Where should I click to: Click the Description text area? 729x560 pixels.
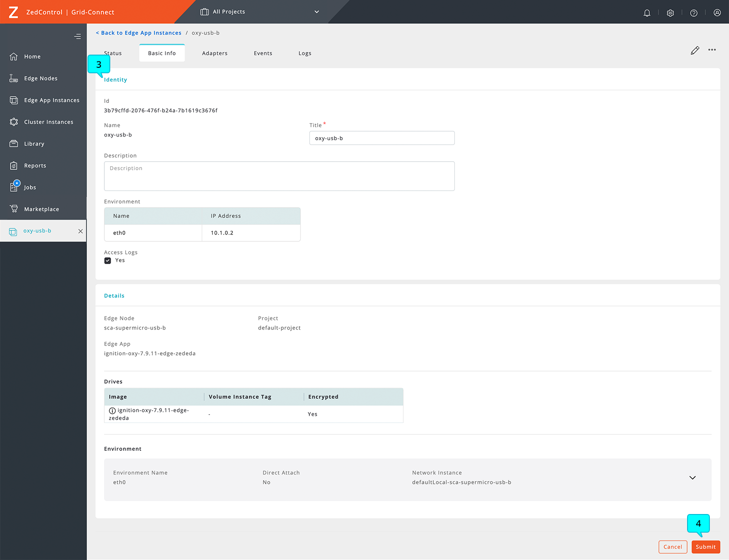(x=279, y=176)
